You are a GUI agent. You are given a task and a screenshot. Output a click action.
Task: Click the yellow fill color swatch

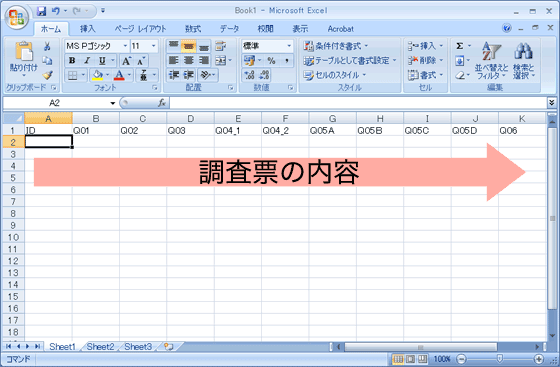[x=97, y=75]
